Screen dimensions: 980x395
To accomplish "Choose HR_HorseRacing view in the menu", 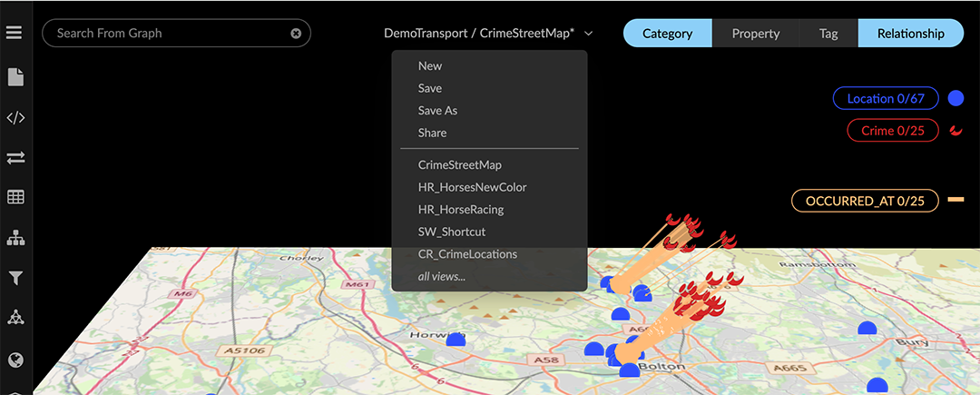I will coord(460,210).
